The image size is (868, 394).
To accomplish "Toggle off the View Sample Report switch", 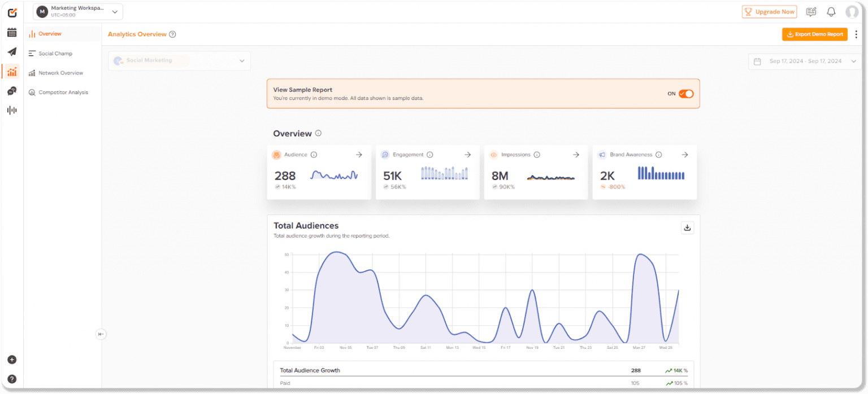I will point(685,94).
